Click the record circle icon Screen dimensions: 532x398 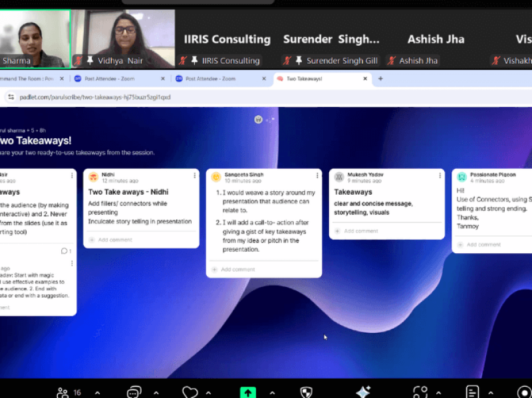tap(524, 392)
